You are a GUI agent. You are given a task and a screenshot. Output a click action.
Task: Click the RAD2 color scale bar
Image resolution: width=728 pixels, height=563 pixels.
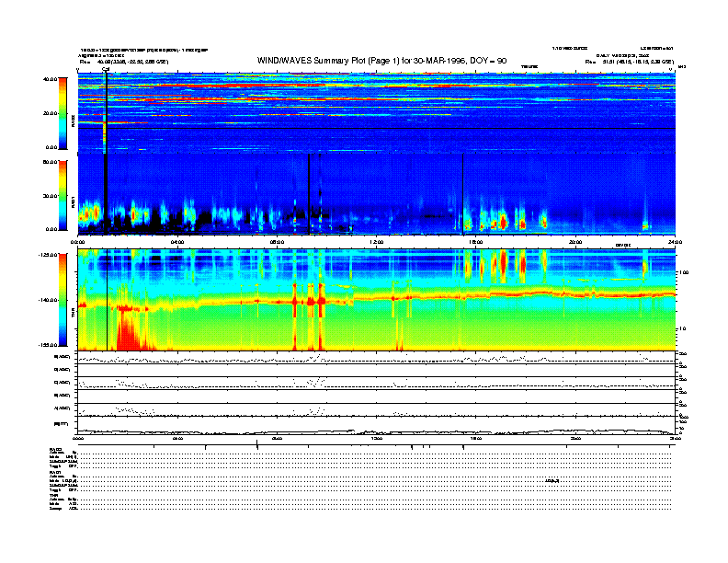pyautogui.click(x=63, y=113)
